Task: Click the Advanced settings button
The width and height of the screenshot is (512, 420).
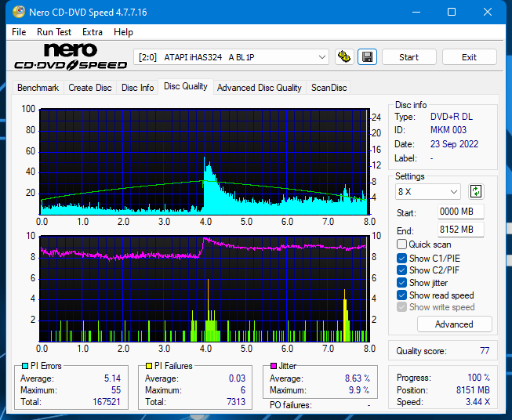Action: click(454, 324)
